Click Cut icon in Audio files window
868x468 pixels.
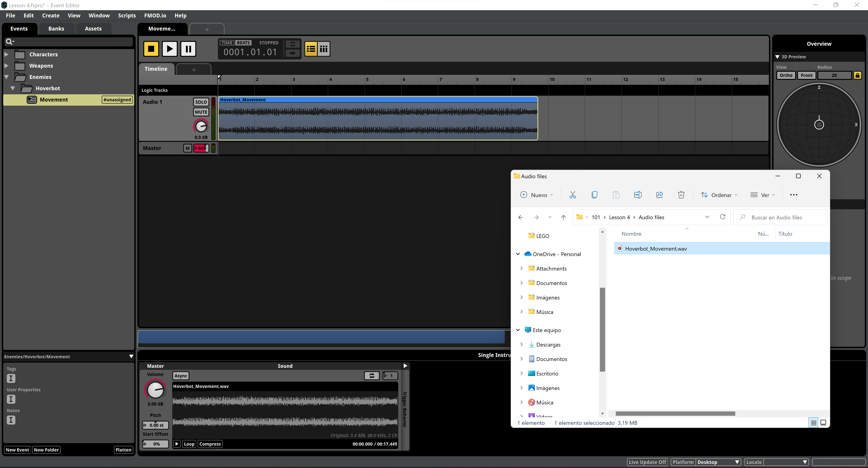(x=573, y=195)
